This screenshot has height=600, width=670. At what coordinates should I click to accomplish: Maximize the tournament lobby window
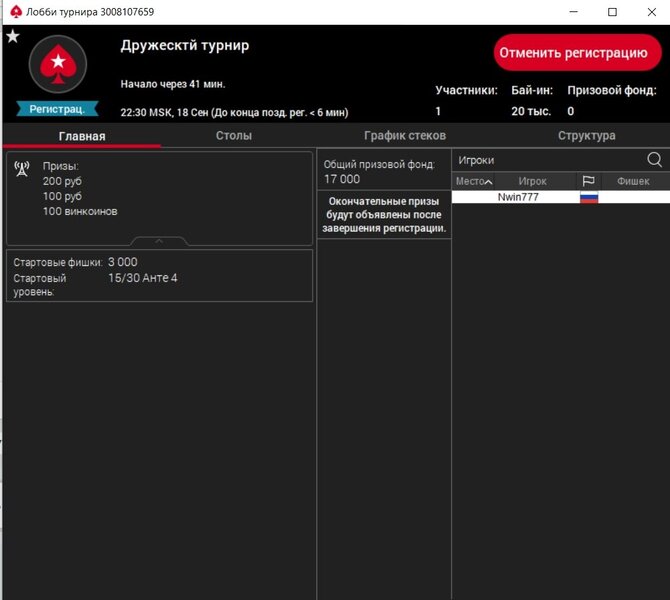(x=612, y=12)
